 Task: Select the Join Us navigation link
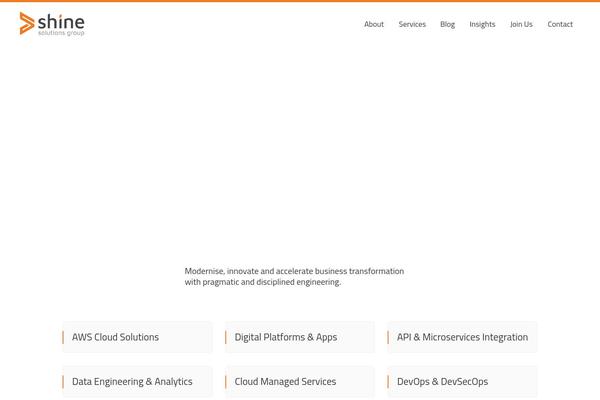(521, 24)
